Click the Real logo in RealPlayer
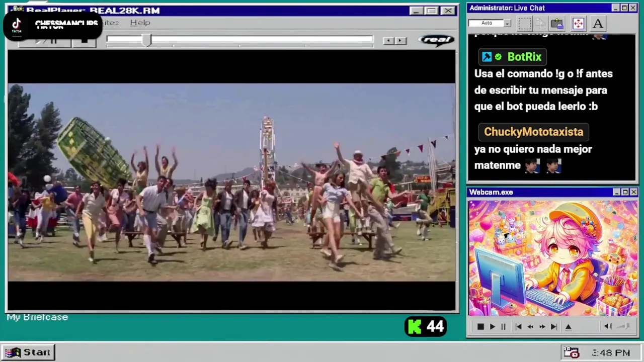Screen dimensions: 644x362 tap(436, 40)
